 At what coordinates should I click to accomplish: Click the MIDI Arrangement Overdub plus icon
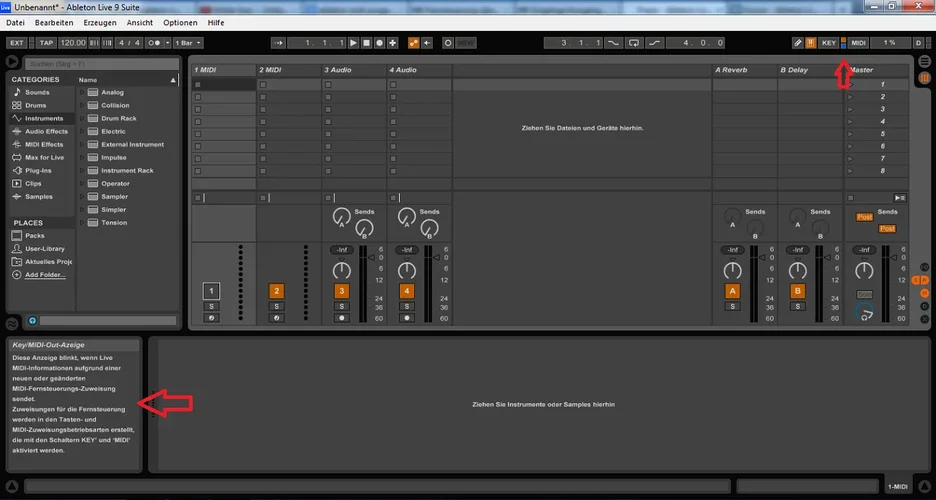pyautogui.click(x=393, y=43)
